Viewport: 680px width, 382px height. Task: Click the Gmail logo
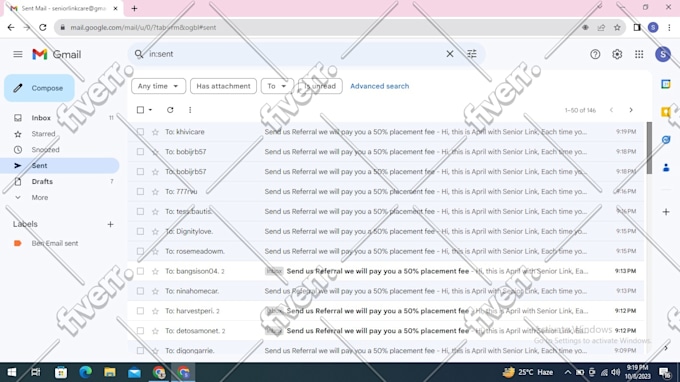click(x=56, y=54)
